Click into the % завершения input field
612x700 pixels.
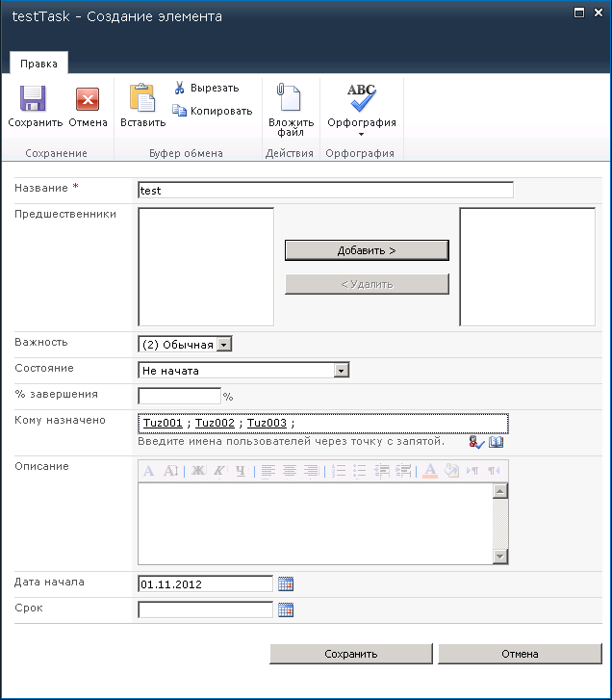180,396
